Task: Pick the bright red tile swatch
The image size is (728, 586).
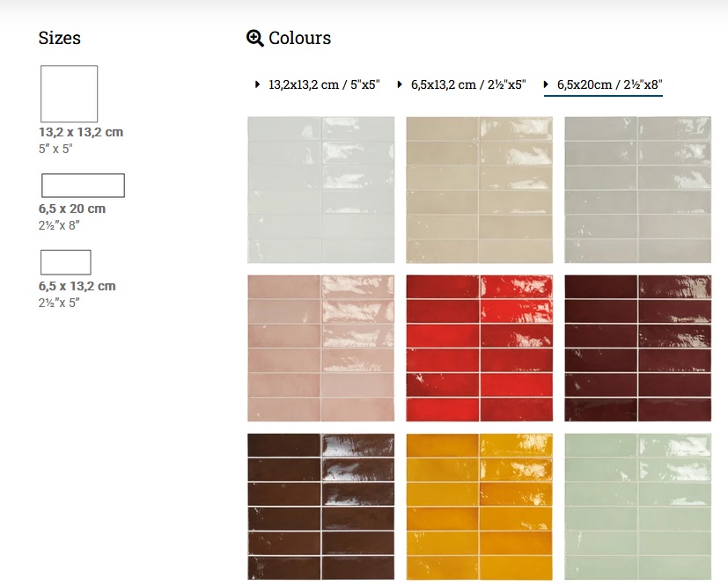Action: click(x=480, y=348)
